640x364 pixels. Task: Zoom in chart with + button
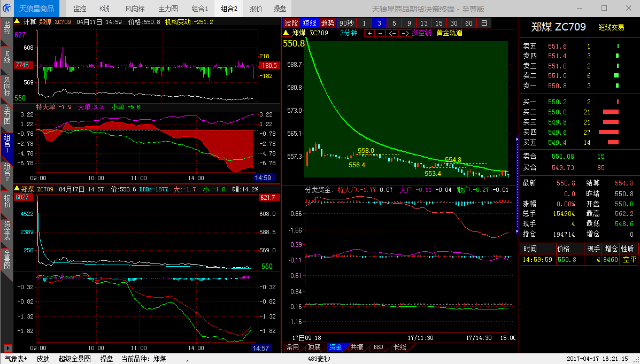pyautogui.click(x=370, y=34)
